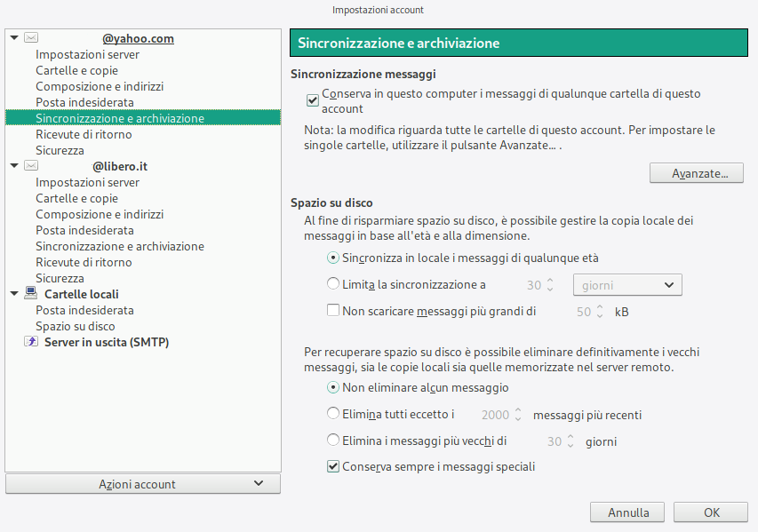Click the older-than days field before giorni label
Viewport: 758px width, 532px height.
tap(554, 441)
